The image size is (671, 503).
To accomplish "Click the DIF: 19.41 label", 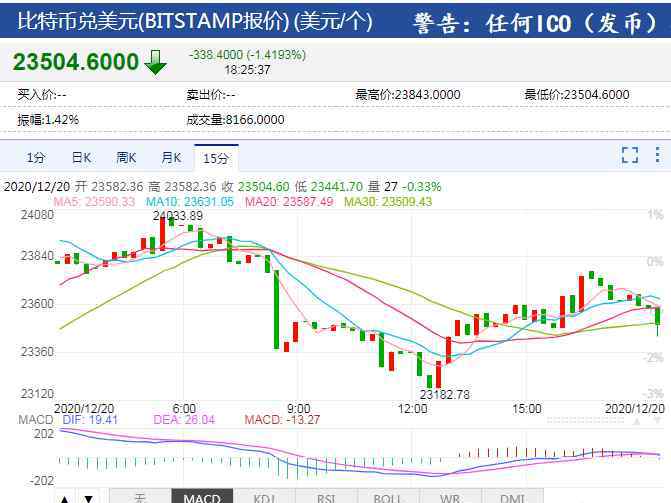I will 90,420.
